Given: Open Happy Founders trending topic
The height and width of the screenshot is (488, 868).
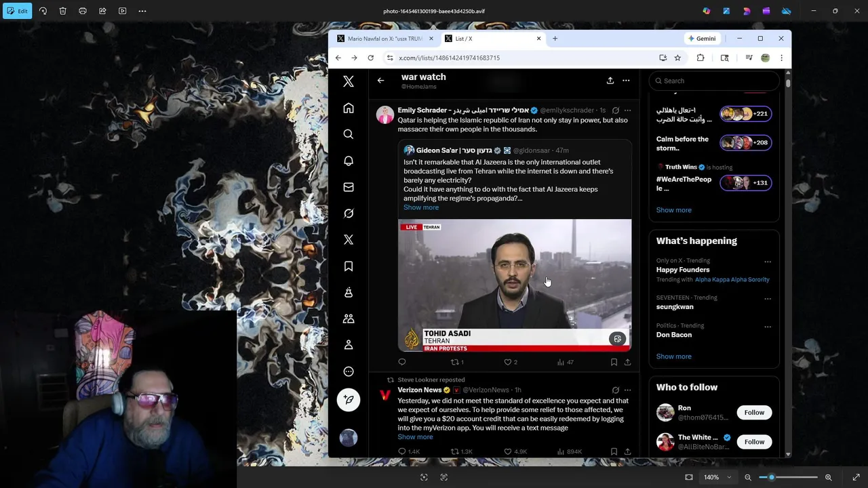Looking at the screenshot, I should (x=683, y=270).
